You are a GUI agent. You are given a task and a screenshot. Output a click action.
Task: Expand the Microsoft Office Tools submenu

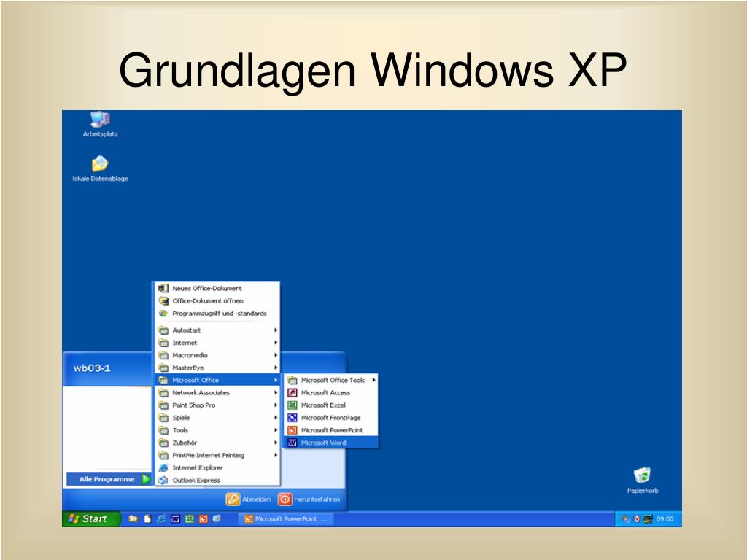coord(332,380)
